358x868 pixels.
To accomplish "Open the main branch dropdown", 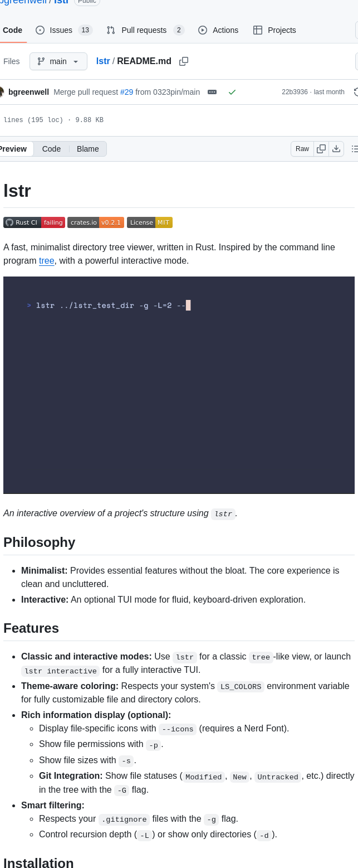I will click(x=58, y=61).
